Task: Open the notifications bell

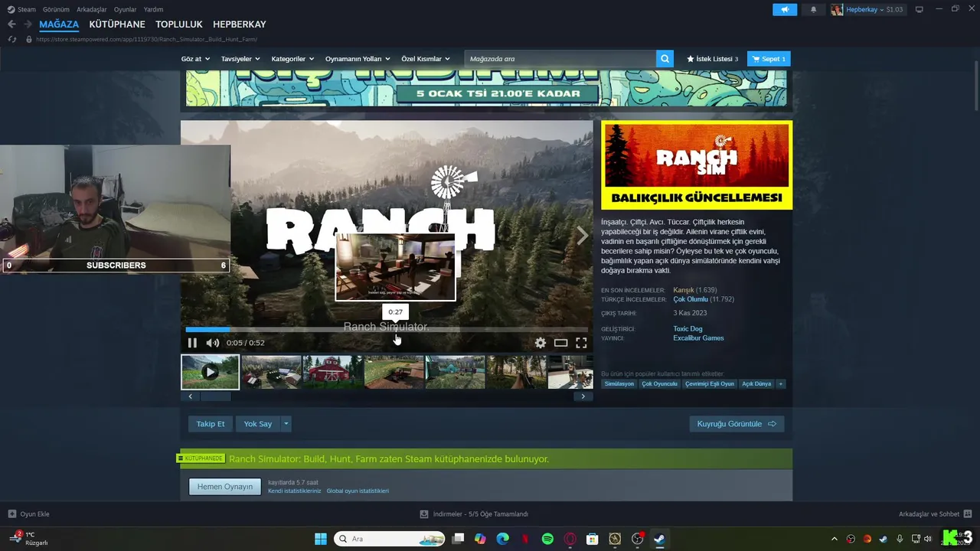Action: coord(813,9)
